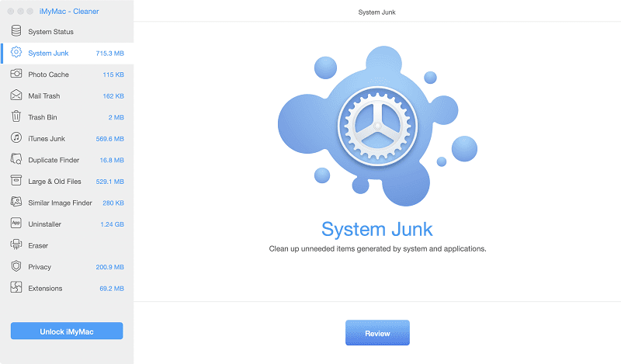Click the 2 MB Trash Bin size

point(116,117)
